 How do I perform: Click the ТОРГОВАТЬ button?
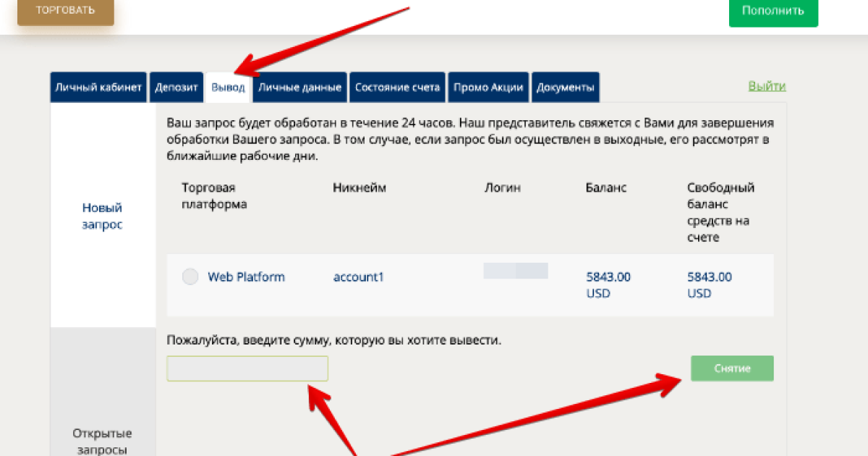coord(66,12)
